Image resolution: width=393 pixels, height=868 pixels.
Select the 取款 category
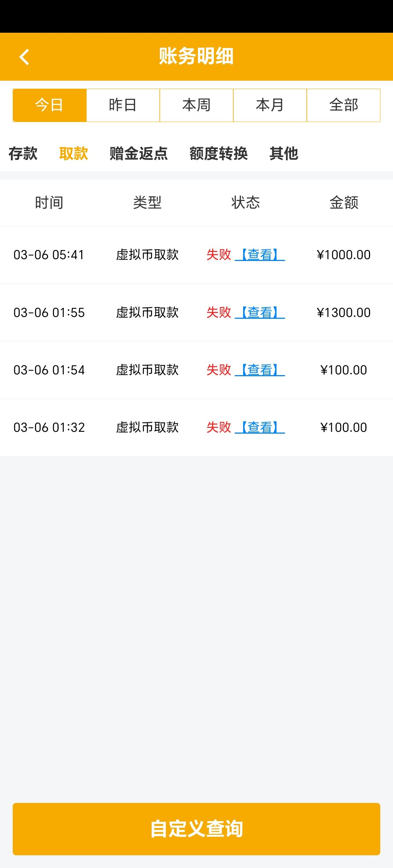(x=74, y=153)
